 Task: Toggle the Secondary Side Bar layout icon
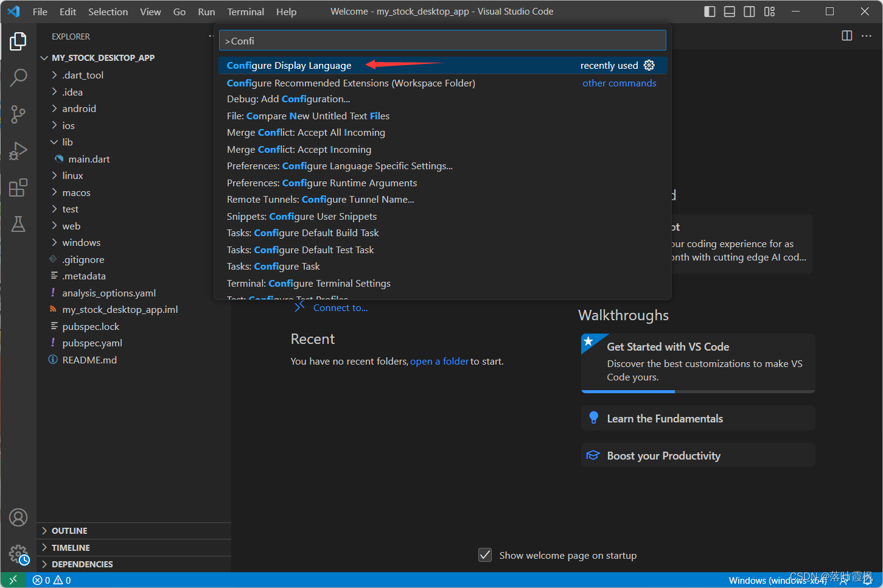(x=750, y=12)
